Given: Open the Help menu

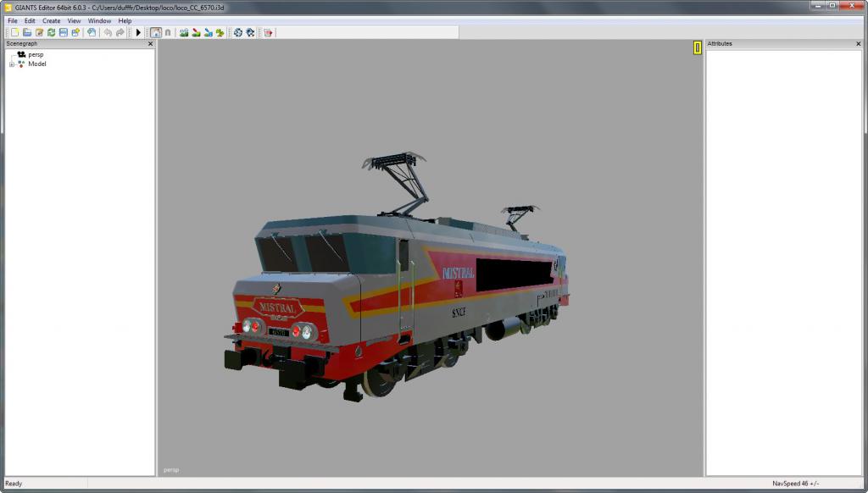Looking at the screenshot, I should pos(125,21).
